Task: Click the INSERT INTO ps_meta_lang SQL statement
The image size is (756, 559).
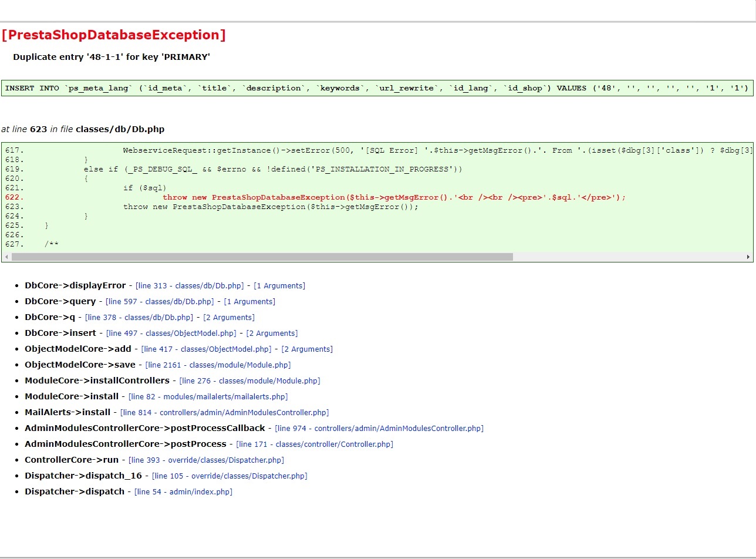Action: (377, 89)
